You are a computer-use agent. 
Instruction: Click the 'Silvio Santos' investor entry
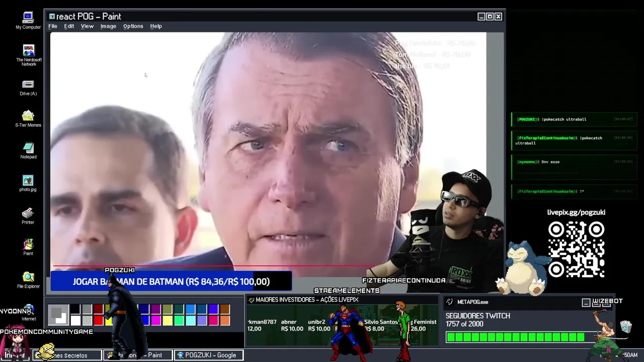coord(380,325)
